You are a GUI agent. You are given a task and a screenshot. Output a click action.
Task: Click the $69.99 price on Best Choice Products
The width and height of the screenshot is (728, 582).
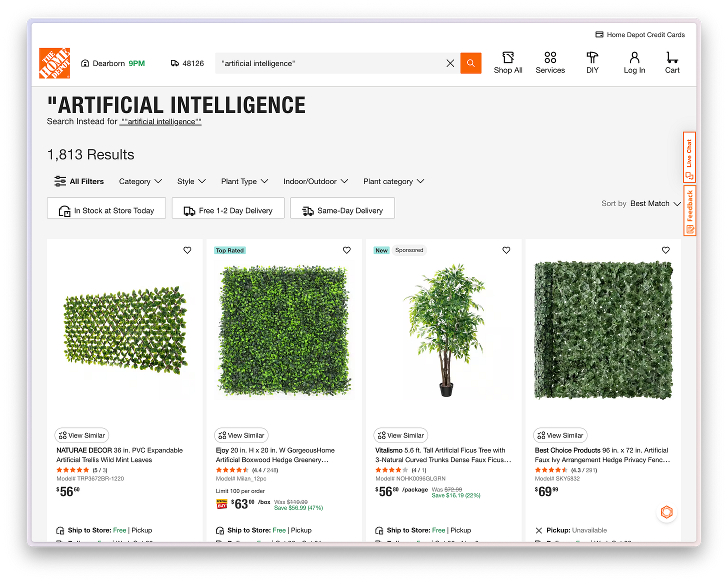(x=546, y=491)
